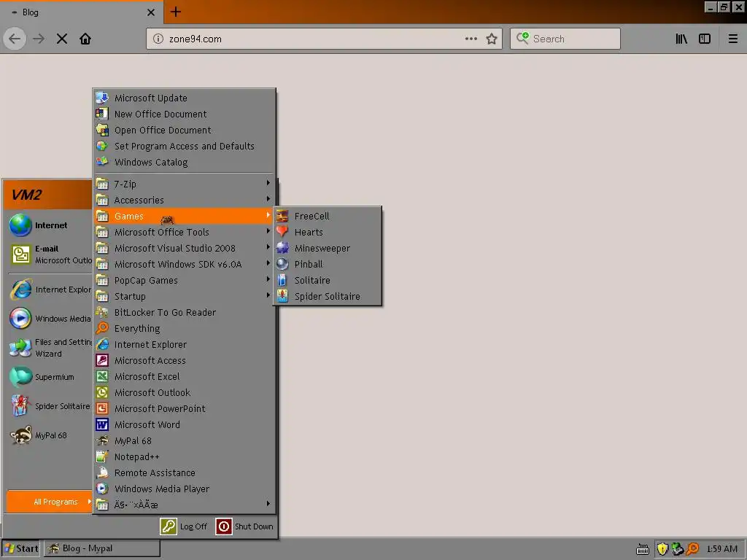747x560 pixels.
Task: Expand Microsoft Office Tools submenu
Action: click(x=184, y=233)
